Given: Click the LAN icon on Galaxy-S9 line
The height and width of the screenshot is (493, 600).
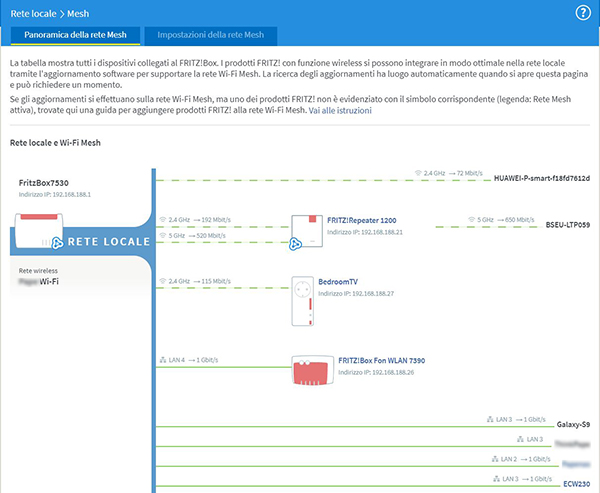Looking at the screenshot, I should 490,420.
